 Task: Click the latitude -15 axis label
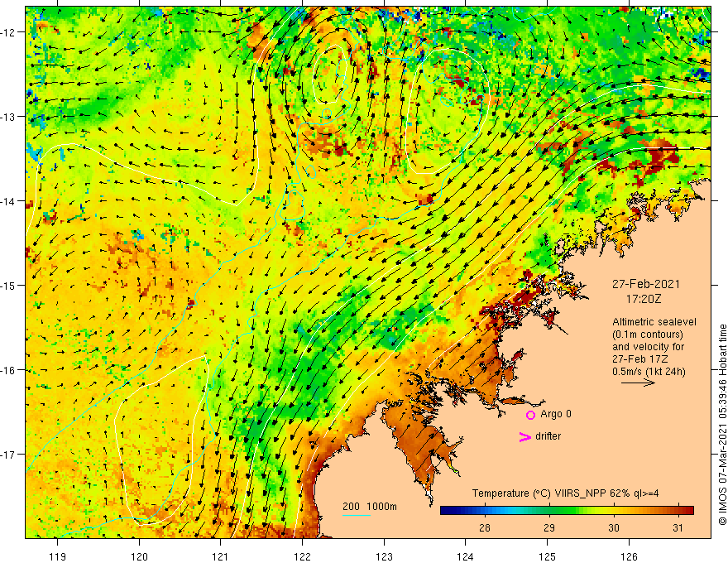click(8, 285)
